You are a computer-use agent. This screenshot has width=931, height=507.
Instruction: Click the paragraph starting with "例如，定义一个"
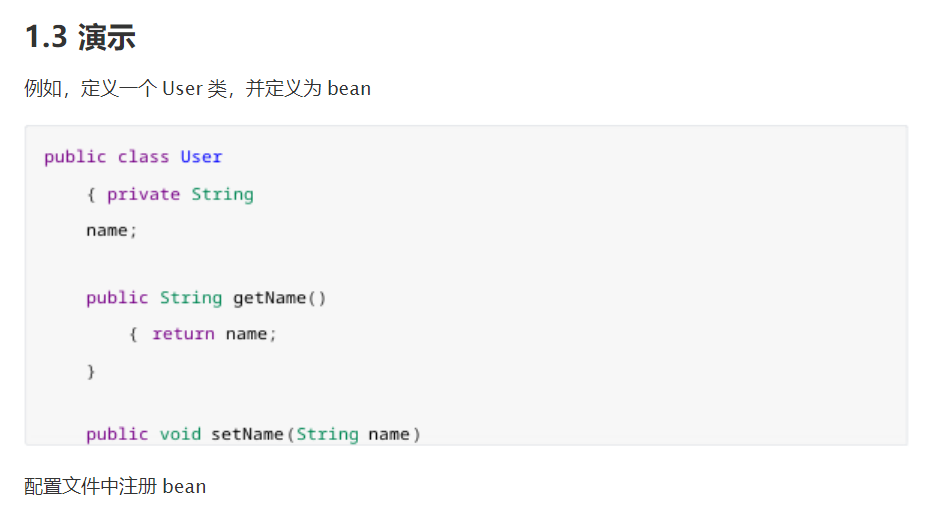point(197,89)
